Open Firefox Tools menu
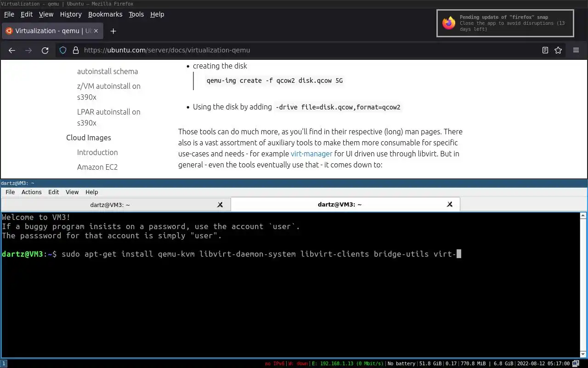 (136, 14)
